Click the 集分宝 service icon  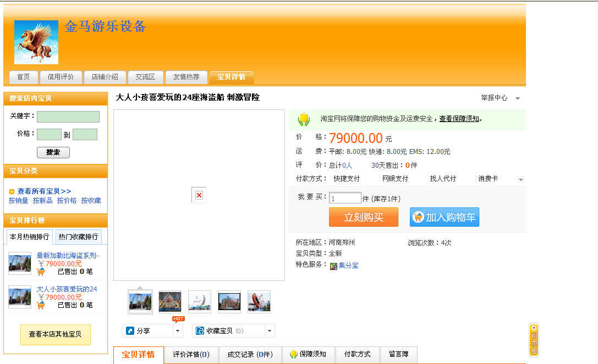(x=333, y=266)
